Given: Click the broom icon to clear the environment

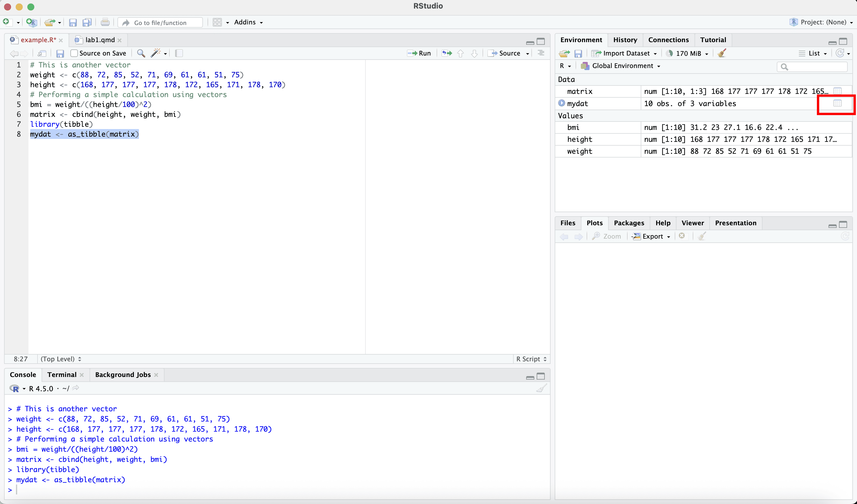Looking at the screenshot, I should click(722, 53).
